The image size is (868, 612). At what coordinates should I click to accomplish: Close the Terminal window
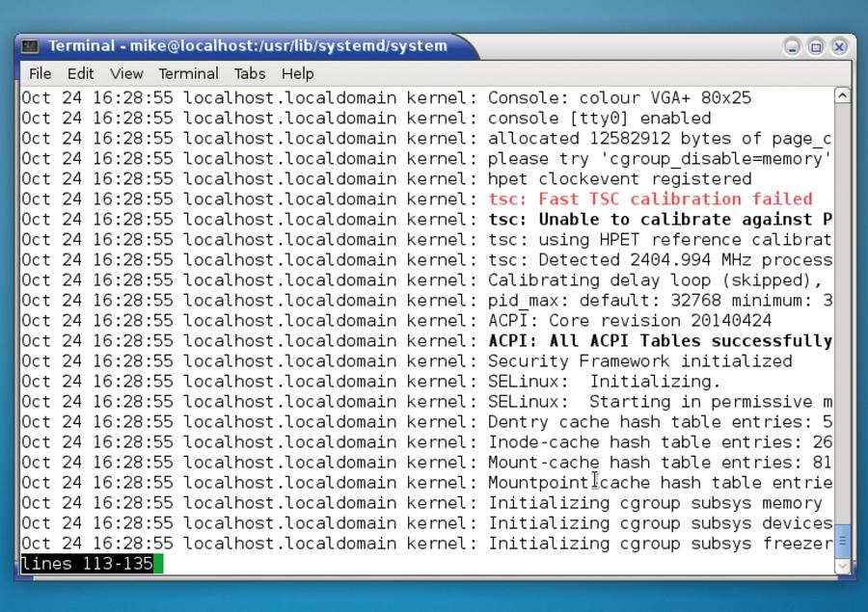pyautogui.click(x=839, y=46)
